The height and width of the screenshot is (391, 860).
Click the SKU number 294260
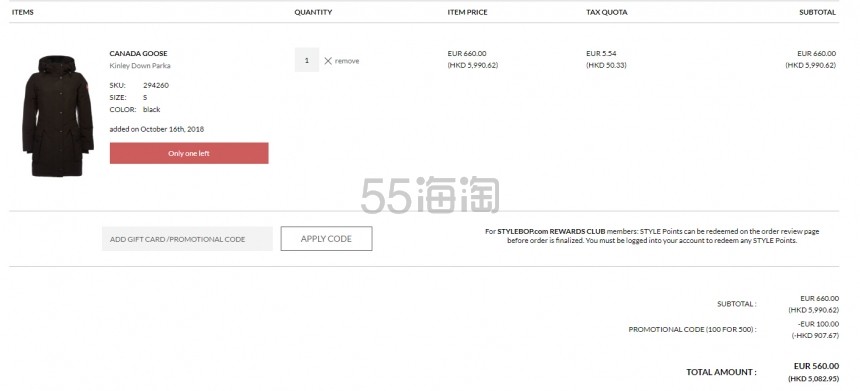[156, 85]
